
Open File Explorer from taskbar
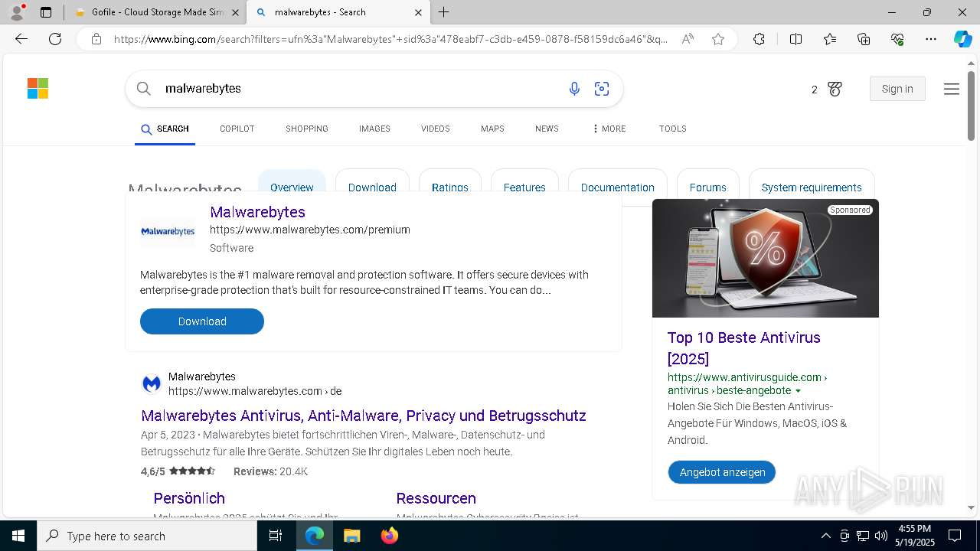pos(351,536)
